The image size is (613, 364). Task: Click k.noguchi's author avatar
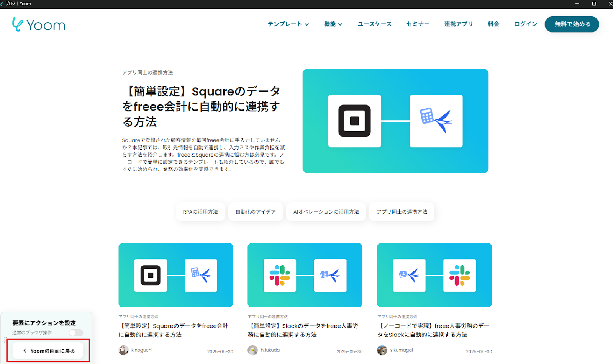point(123,350)
